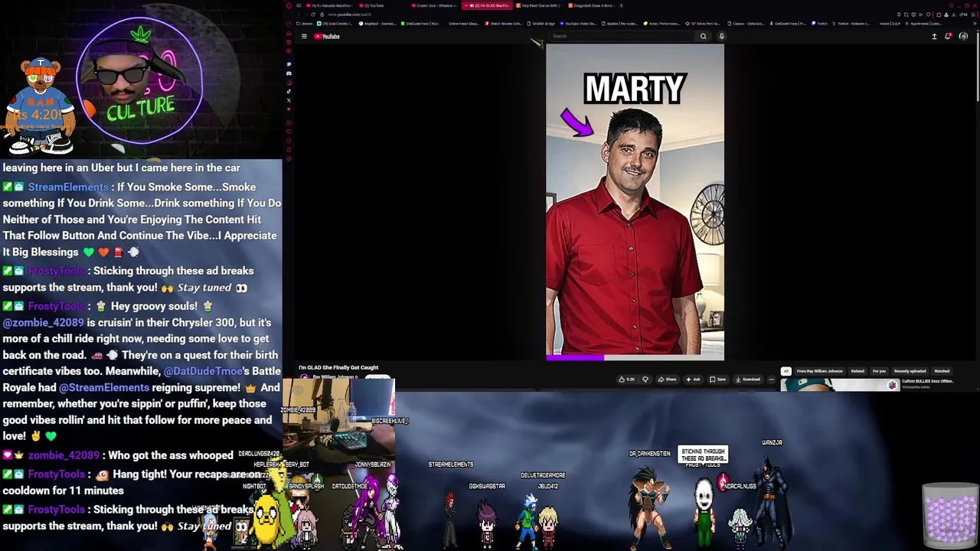980x551 pixels.
Task: Click into the YouTube search field
Action: pyautogui.click(x=620, y=36)
